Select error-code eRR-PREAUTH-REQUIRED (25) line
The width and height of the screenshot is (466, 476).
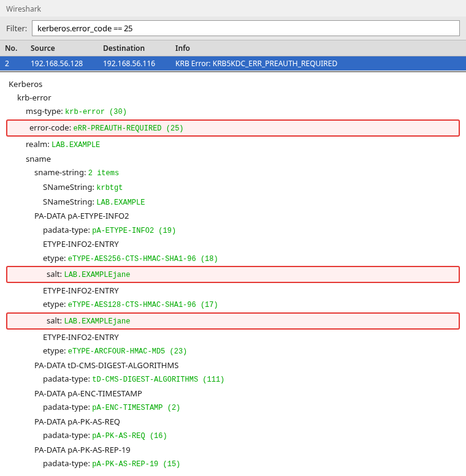[233, 128]
